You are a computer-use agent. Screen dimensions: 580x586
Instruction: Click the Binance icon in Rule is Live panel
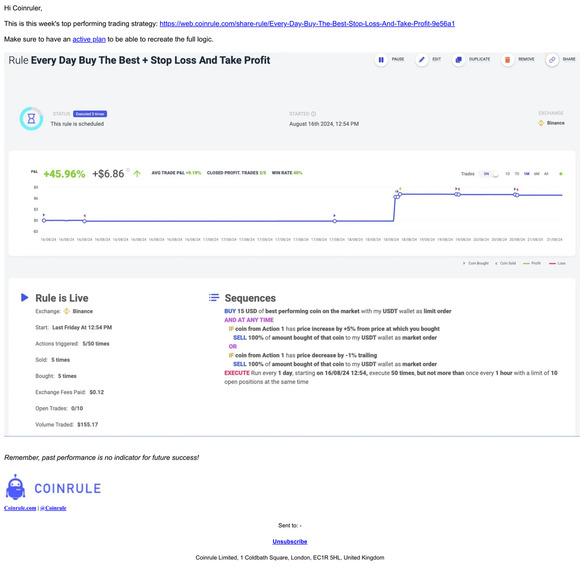coord(67,311)
